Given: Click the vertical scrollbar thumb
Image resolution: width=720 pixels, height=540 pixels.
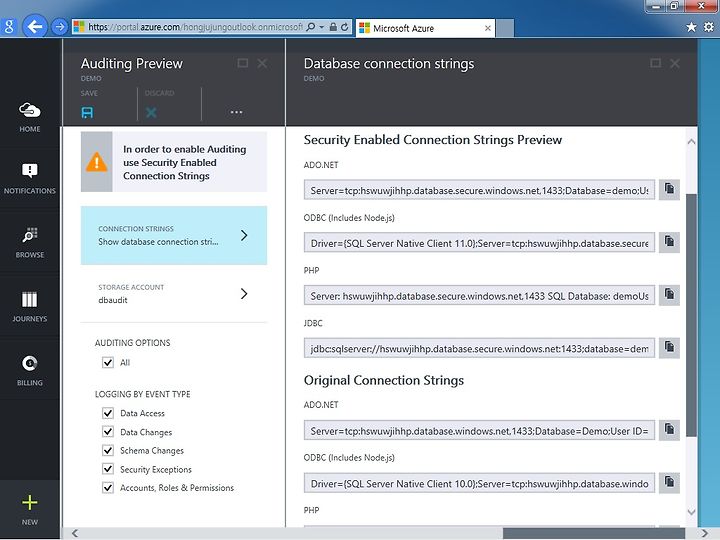Looking at the screenshot, I should (x=691, y=315).
